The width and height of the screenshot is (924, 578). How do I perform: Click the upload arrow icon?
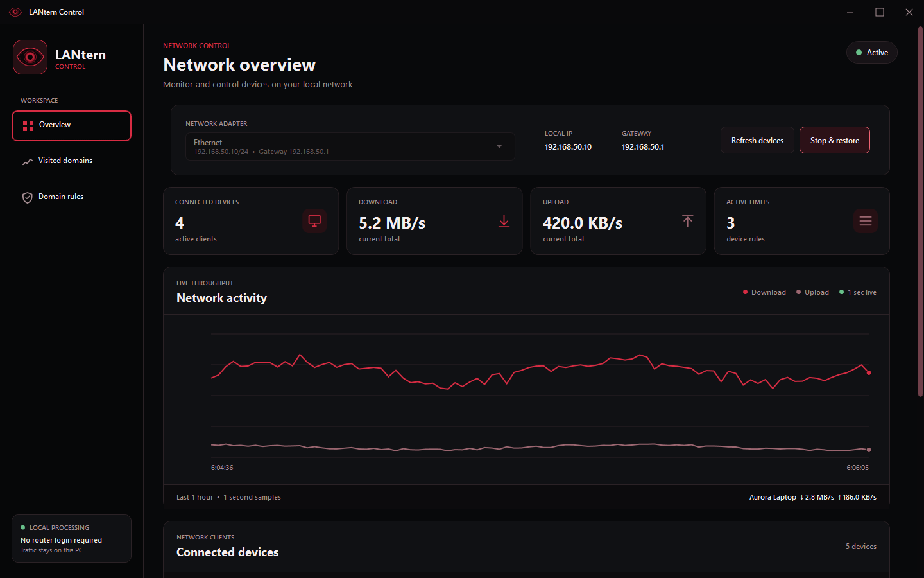coord(688,221)
